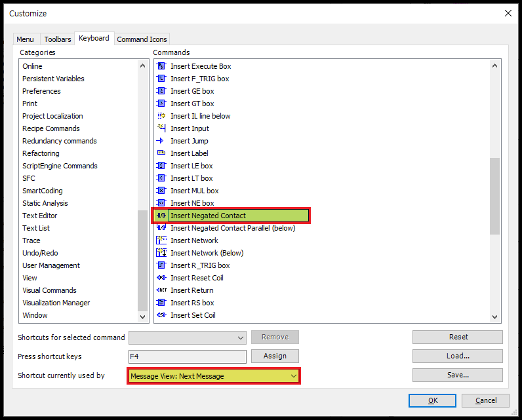Screen dimensions: 522x420
Task: Click the Reset button
Action: (458, 337)
